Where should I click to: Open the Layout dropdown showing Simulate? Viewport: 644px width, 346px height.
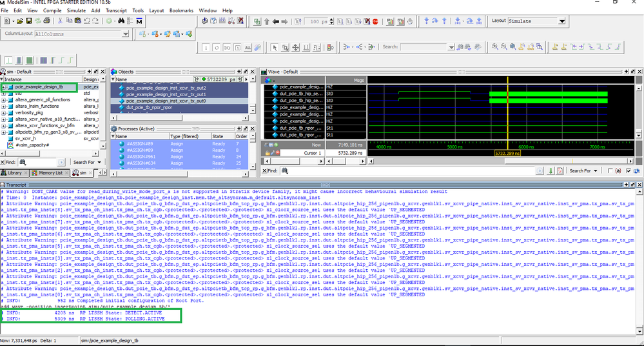coord(561,21)
